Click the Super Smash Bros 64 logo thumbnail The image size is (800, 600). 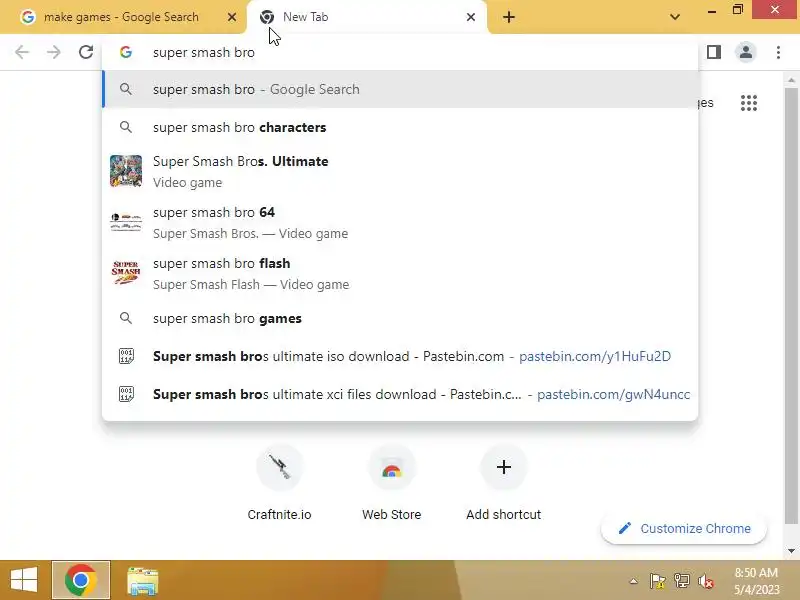pyautogui.click(x=126, y=222)
